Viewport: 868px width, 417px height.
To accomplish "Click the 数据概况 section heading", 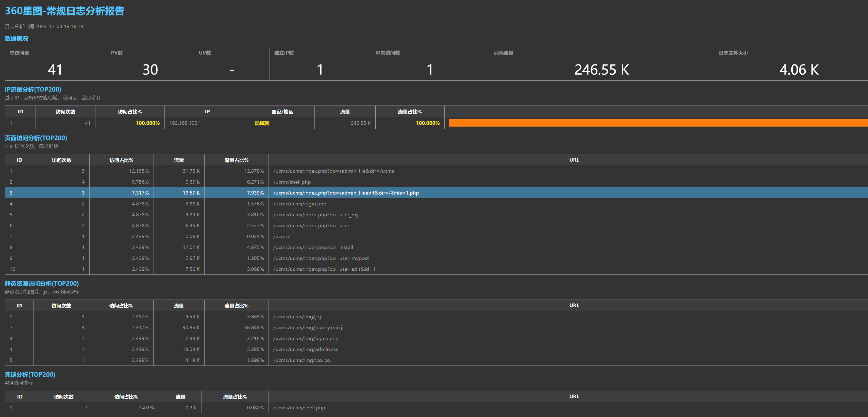I will [16, 39].
